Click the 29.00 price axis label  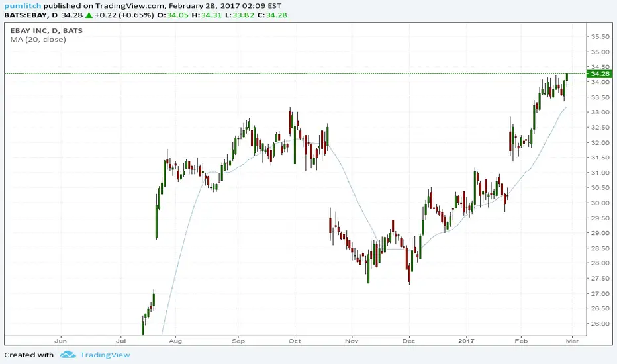(x=600, y=233)
